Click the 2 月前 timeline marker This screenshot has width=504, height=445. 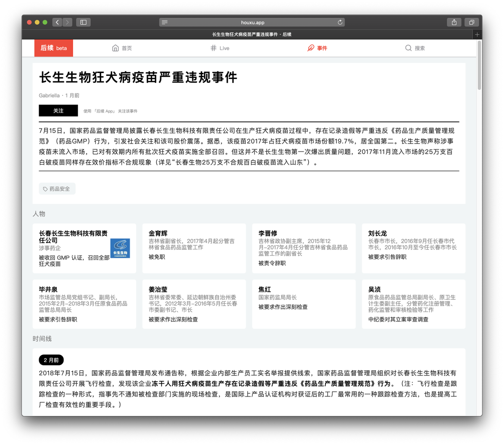tap(51, 360)
